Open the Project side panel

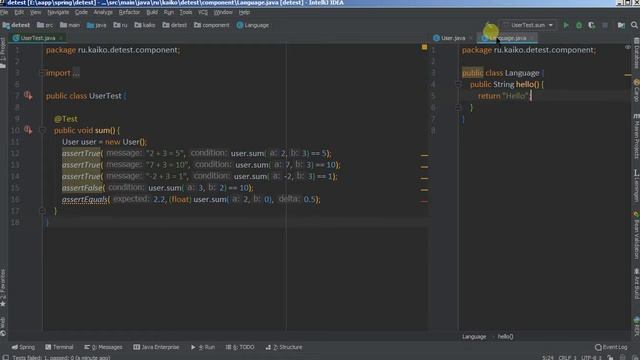3,52
